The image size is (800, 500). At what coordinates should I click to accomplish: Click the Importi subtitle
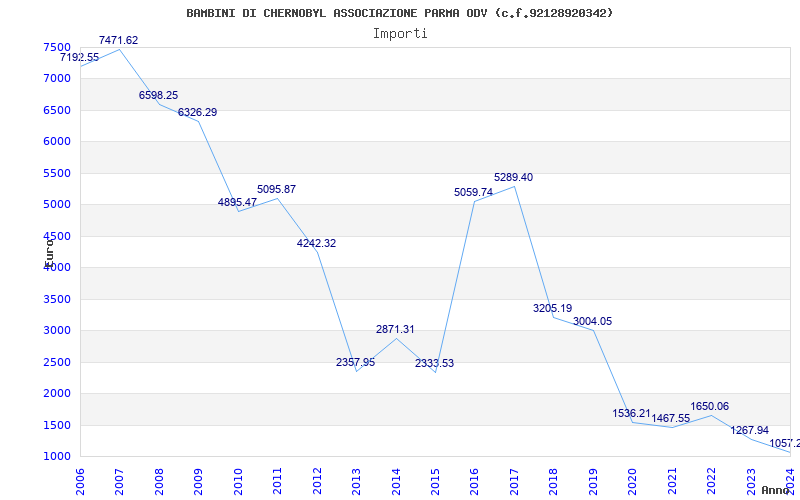tap(400, 34)
